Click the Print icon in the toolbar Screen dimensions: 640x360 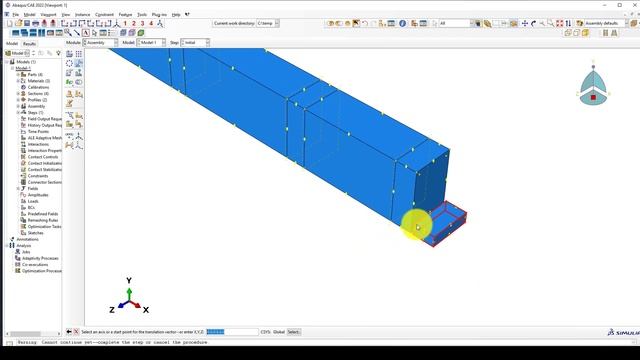pos(36,24)
